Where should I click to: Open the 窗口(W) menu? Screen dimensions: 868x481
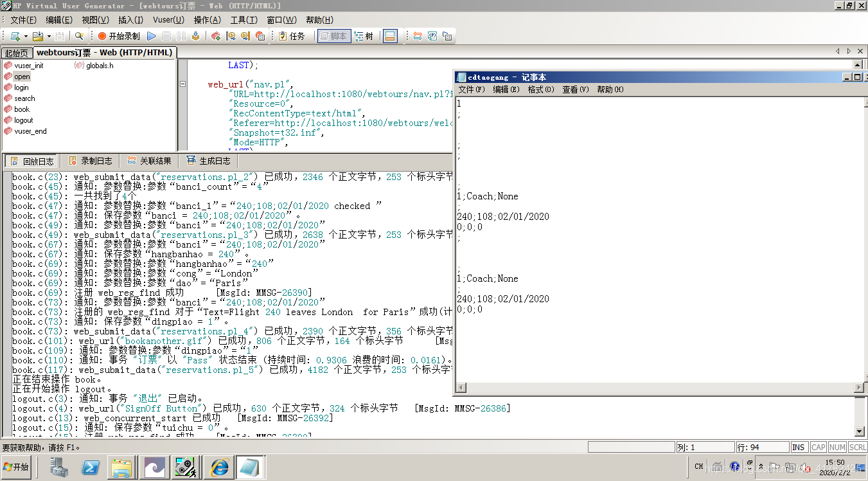[x=282, y=20]
